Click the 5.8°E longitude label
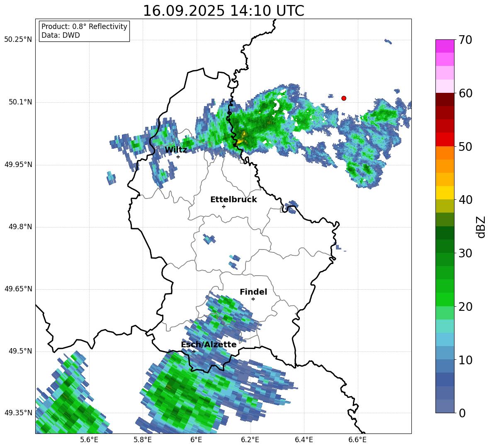Screen dimensions: 491x448 click(143, 440)
